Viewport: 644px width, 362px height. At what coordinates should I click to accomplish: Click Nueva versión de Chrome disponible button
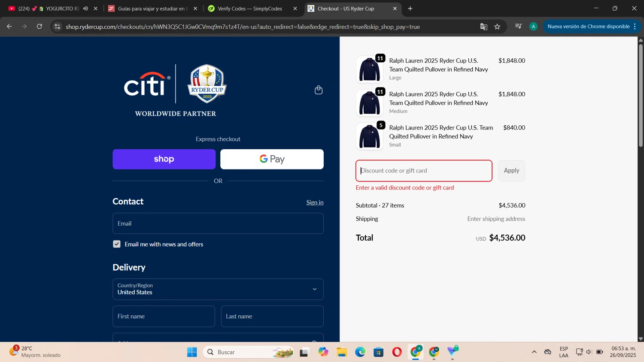(588, 27)
